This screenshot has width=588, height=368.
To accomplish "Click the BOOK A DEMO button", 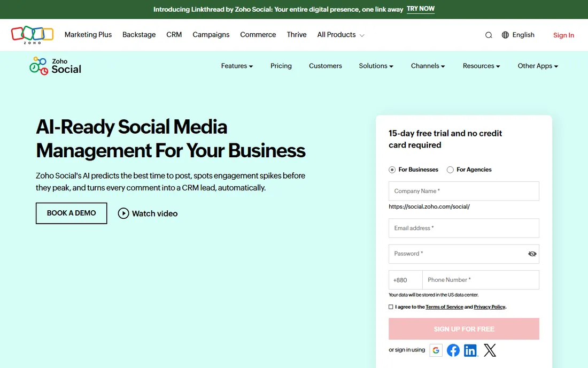I will coord(71,213).
